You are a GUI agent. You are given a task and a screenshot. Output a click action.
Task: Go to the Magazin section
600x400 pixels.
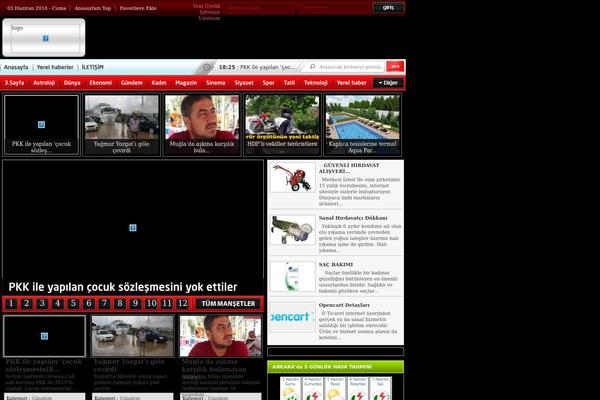186,83
